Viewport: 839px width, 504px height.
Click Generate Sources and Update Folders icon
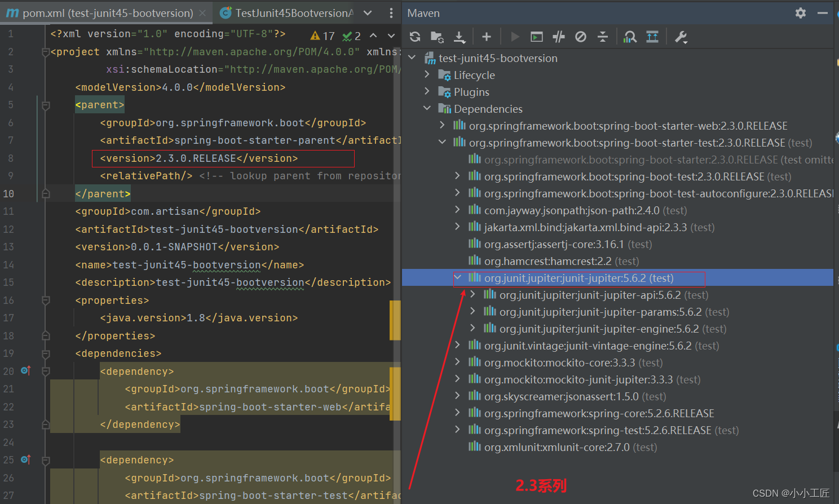(x=437, y=37)
